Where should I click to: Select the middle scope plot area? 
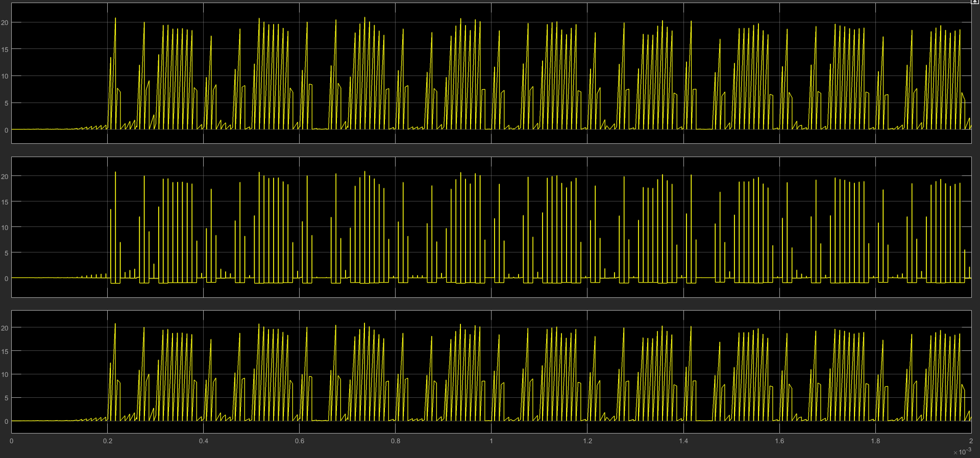tap(491, 227)
